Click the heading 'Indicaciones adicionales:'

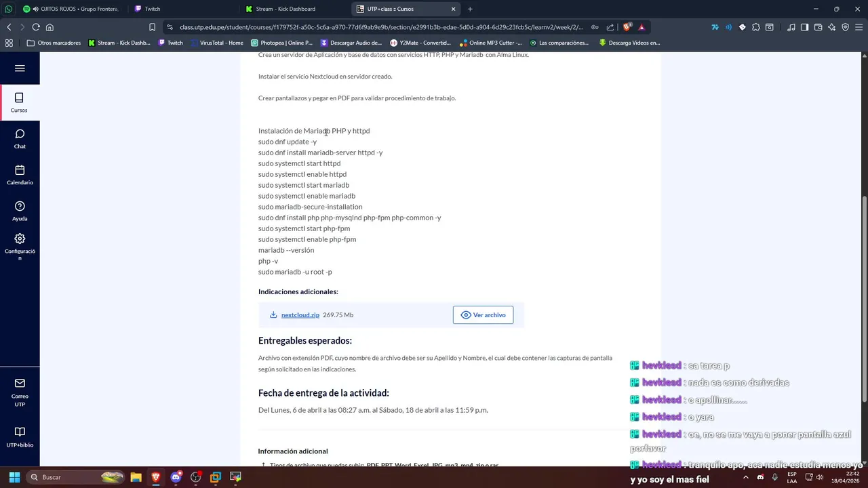pos(298,291)
